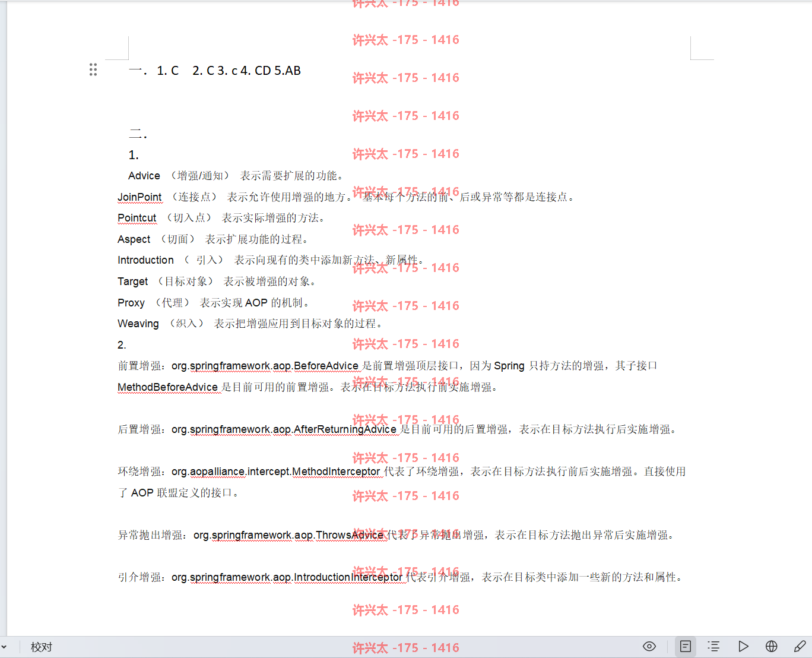Switch to page layout view
The width and height of the screenshot is (812, 658).
point(686,646)
